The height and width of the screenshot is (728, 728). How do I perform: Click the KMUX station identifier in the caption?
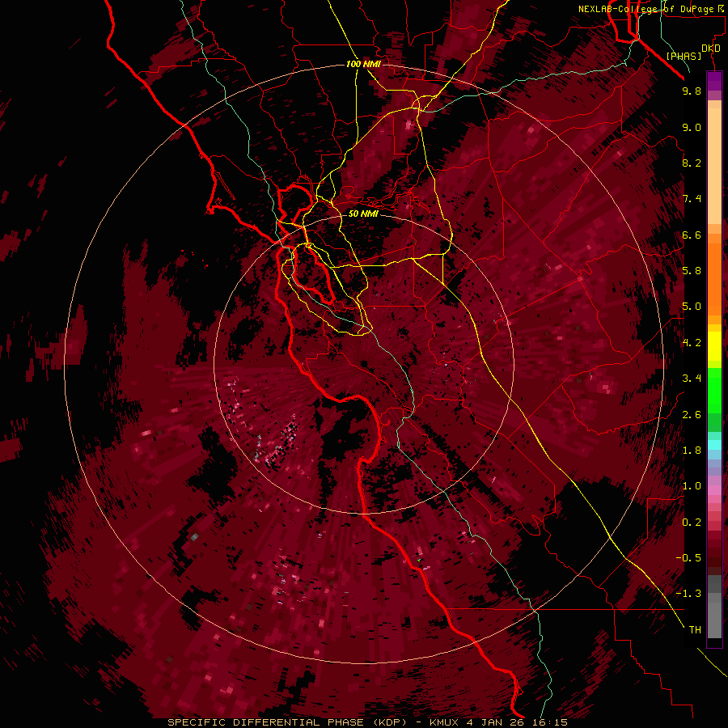click(x=444, y=722)
